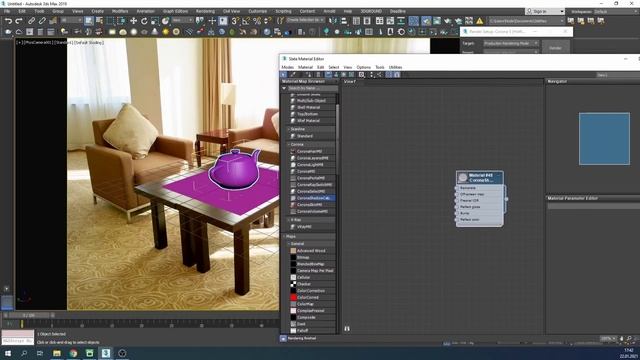640x360 pixels.
Task: Click the taskbar search magnifier icon
Action: (24, 353)
